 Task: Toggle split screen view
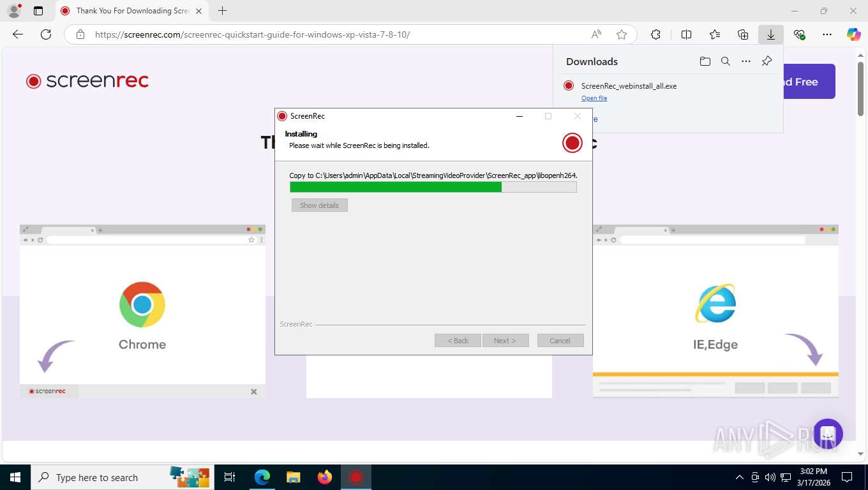[686, 34]
